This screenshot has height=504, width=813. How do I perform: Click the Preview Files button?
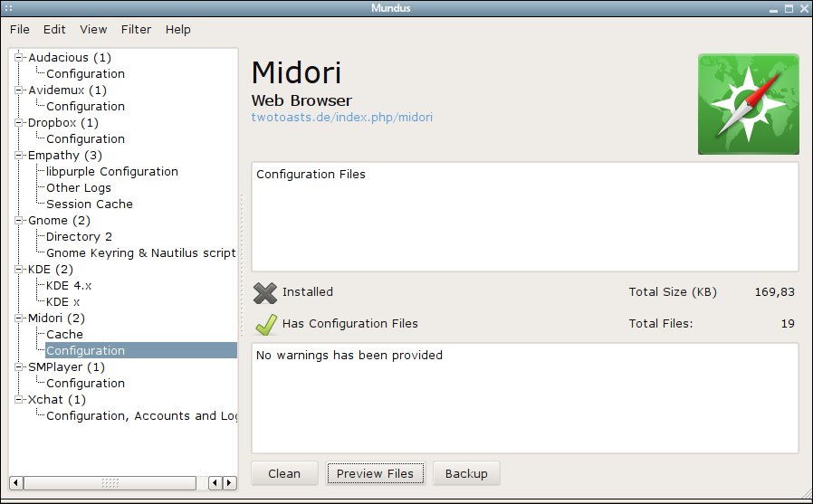tap(376, 473)
